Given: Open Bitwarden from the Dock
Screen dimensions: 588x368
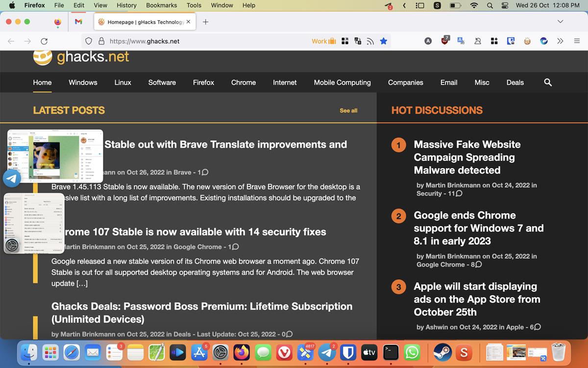Looking at the screenshot, I should point(348,352).
